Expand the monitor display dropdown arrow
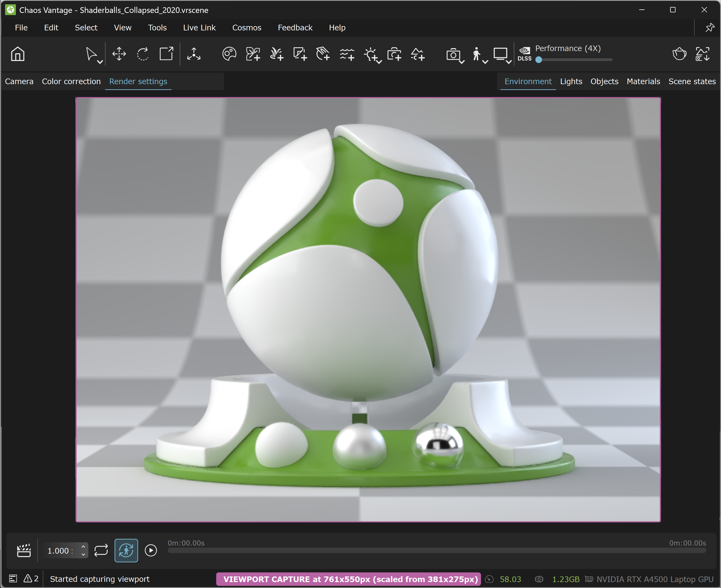721x588 pixels. [x=509, y=62]
